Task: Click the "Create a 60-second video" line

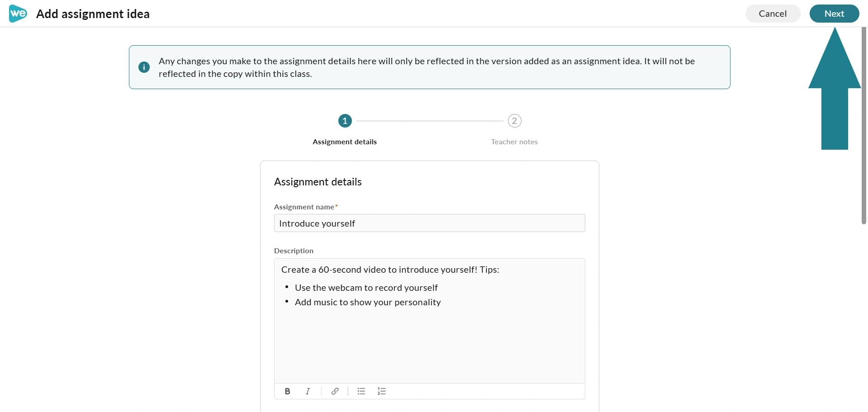Action: point(390,270)
